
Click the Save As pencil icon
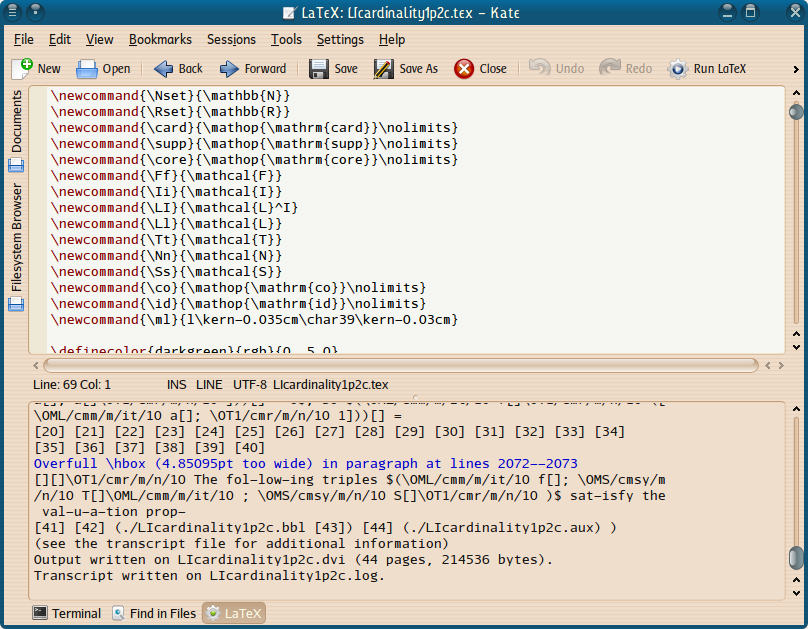coord(383,69)
